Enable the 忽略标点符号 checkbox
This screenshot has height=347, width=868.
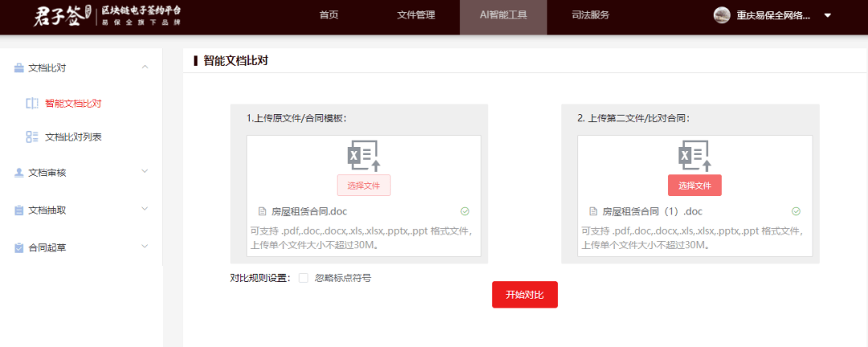[x=304, y=278]
